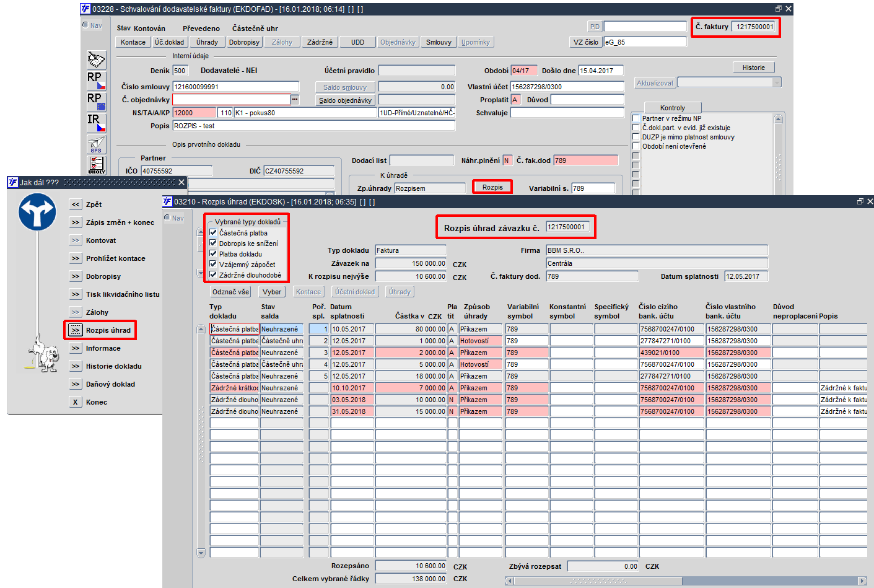Open the Smlouvy tab button
874x588 pixels.
click(439, 42)
